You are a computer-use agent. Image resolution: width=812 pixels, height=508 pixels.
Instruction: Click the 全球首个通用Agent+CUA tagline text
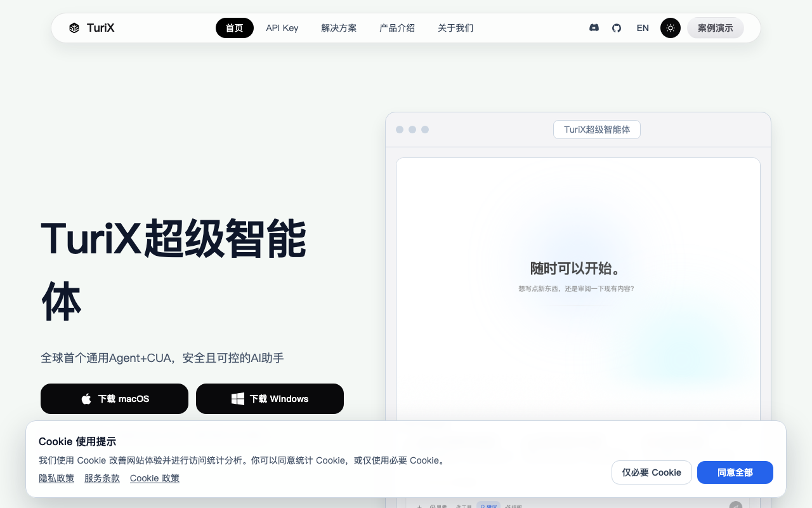point(162,358)
